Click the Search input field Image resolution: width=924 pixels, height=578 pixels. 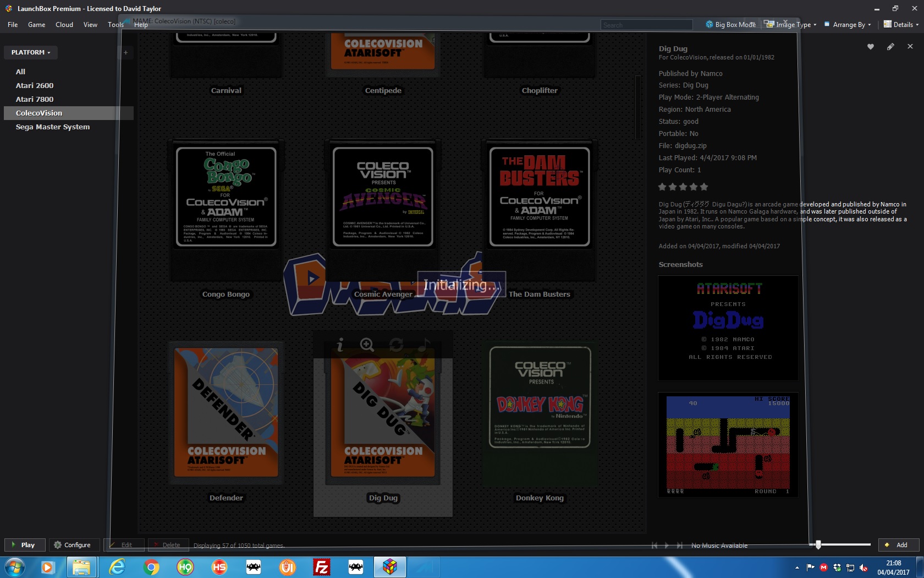646,25
